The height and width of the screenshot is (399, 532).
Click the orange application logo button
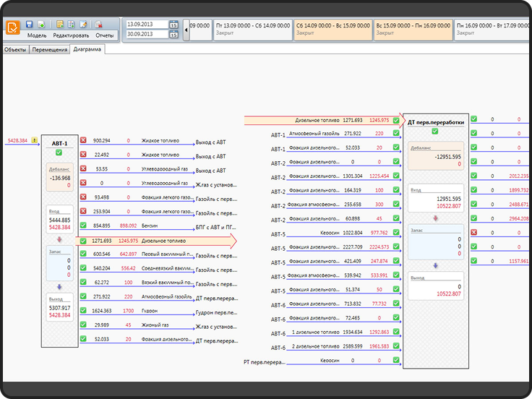[13, 29]
